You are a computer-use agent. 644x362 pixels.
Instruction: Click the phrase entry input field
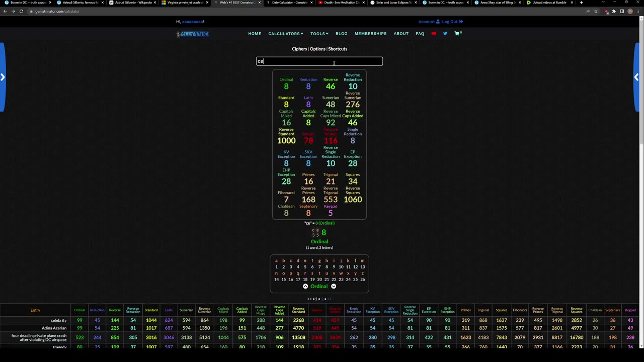(319, 61)
